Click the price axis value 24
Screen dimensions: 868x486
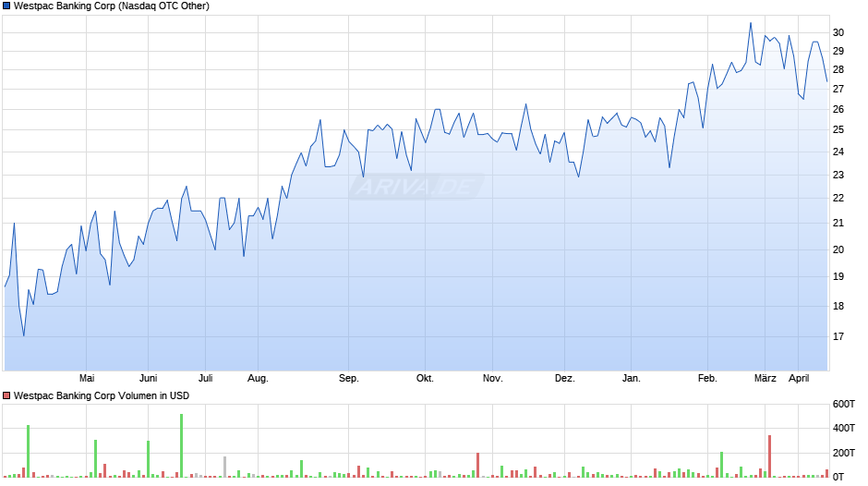[838, 152]
